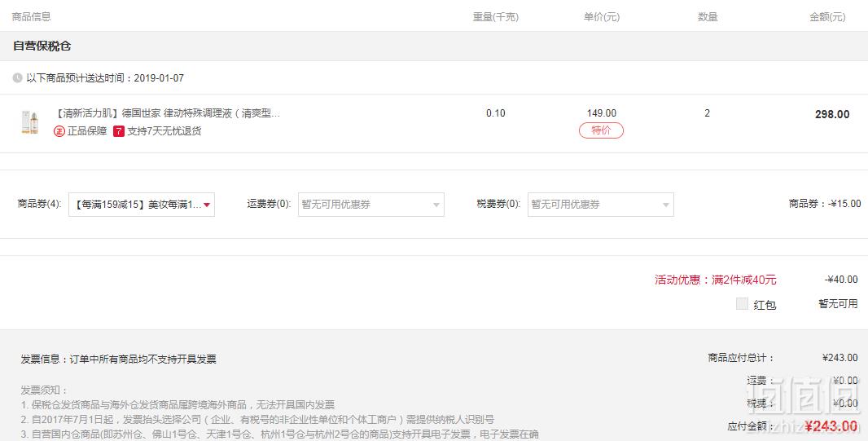Click gray arrow in 税费券 dropdown
This screenshot has height=441, width=868.
pyautogui.click(x=666, y=205)
